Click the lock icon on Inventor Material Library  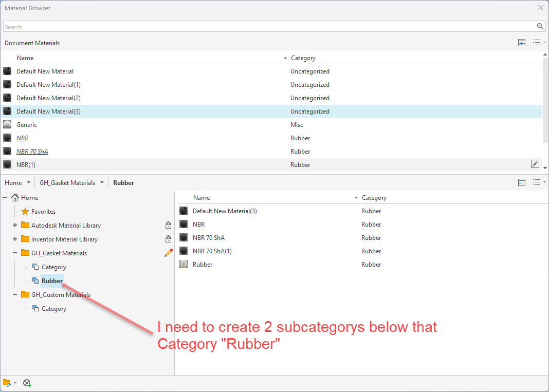[168, 239]
